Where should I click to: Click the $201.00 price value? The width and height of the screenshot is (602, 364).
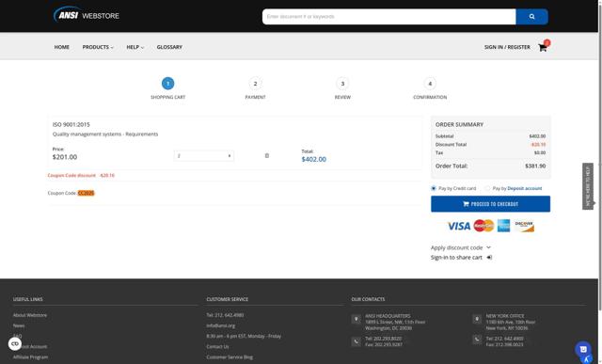pyautogui.click(x=65, y=157)
